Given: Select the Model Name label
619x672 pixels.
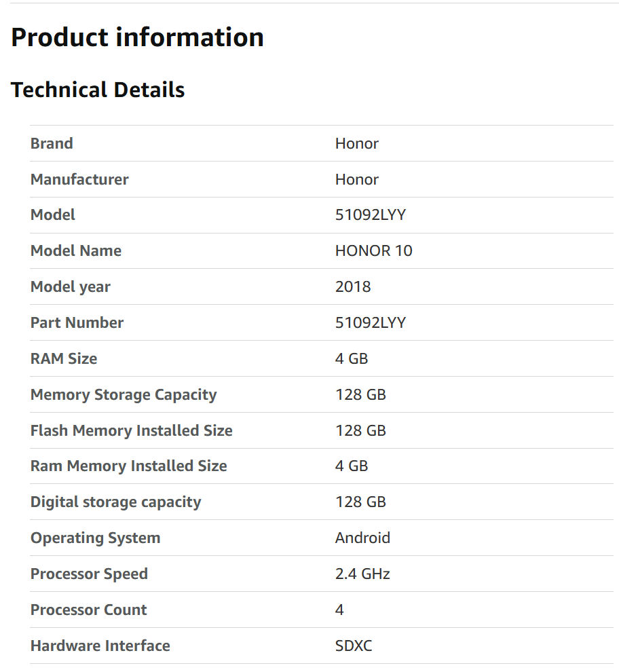Looking at the screenshot, I should tap(76, 250).
